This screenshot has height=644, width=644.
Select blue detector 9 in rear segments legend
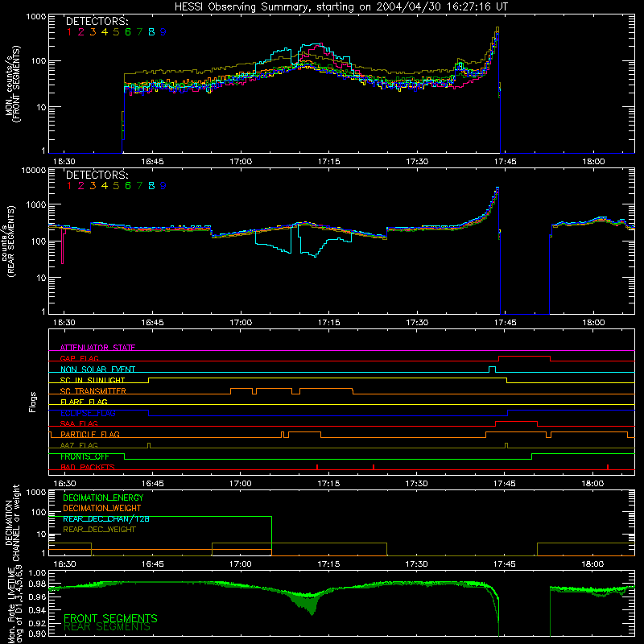tap(163, 186)
